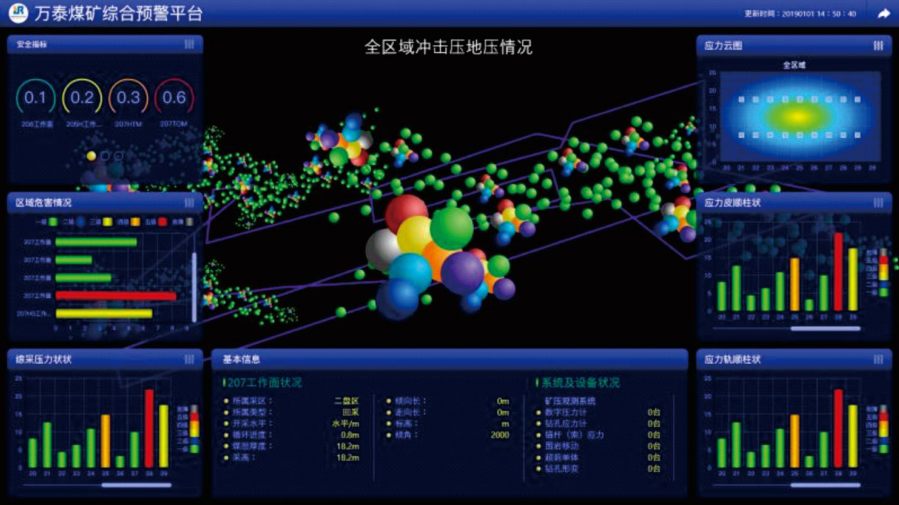Open the 综采压力 panel menu handle icon
899x505 pixels.
pos(189,359)
